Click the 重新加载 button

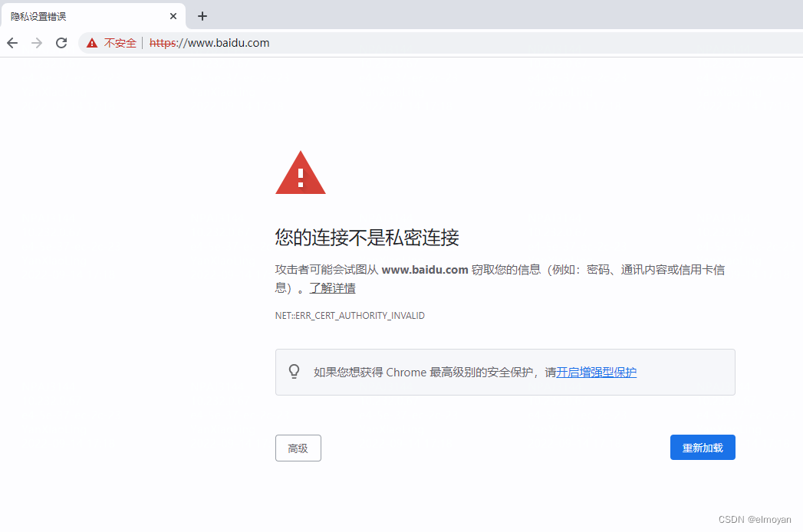point(703,448)
